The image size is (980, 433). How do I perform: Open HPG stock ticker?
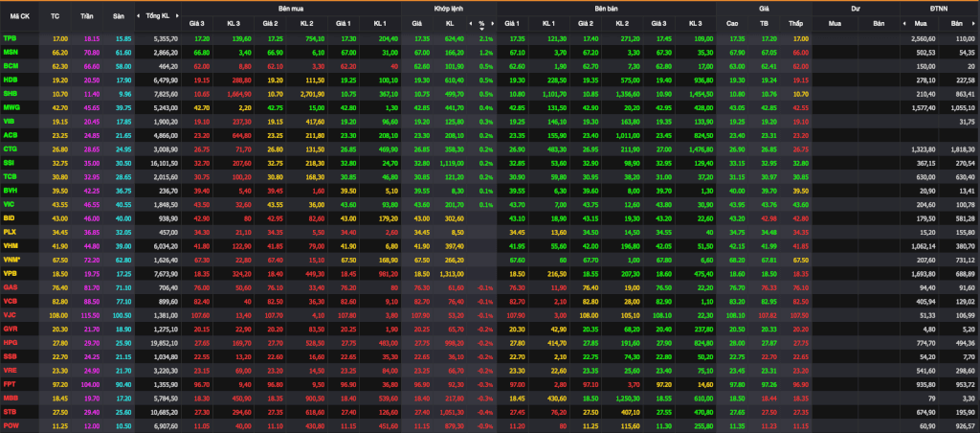tap(10, 341)
